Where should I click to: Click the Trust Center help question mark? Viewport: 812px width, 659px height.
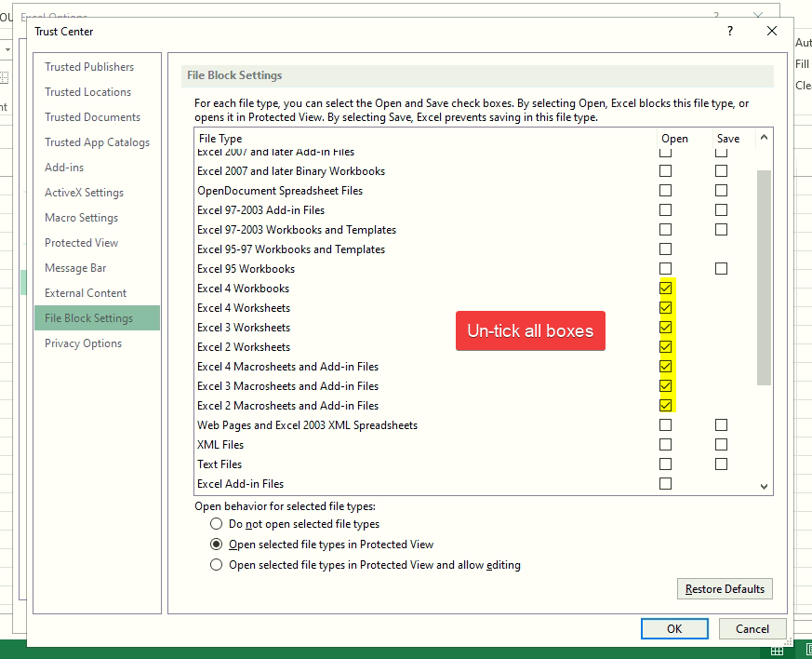click(729, 31)
